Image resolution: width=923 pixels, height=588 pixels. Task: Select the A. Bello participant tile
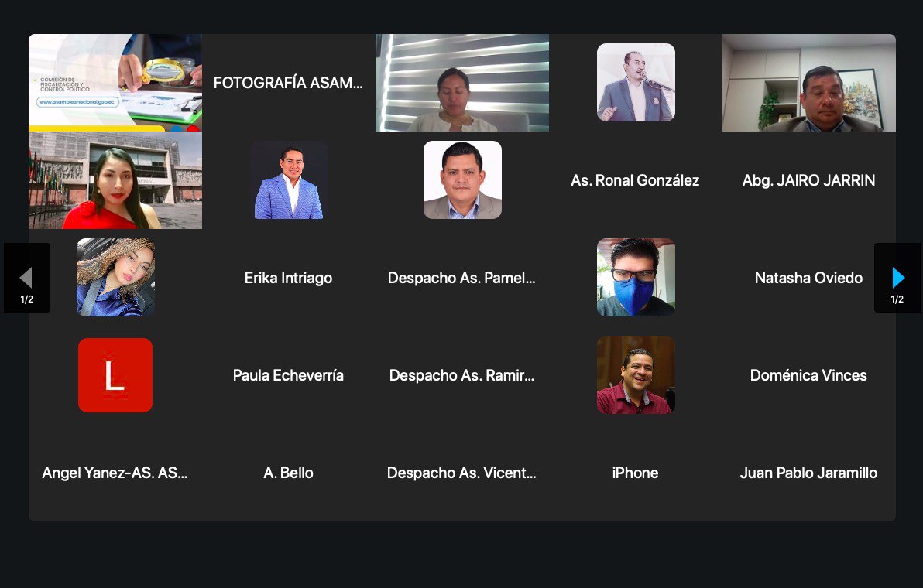[288, 473]
